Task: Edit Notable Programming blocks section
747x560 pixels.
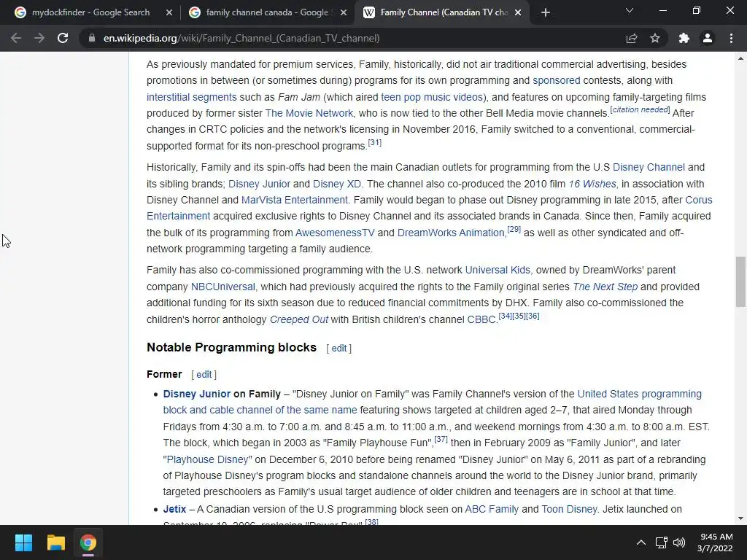Action: pyautogui.click(x=339, y=349)
